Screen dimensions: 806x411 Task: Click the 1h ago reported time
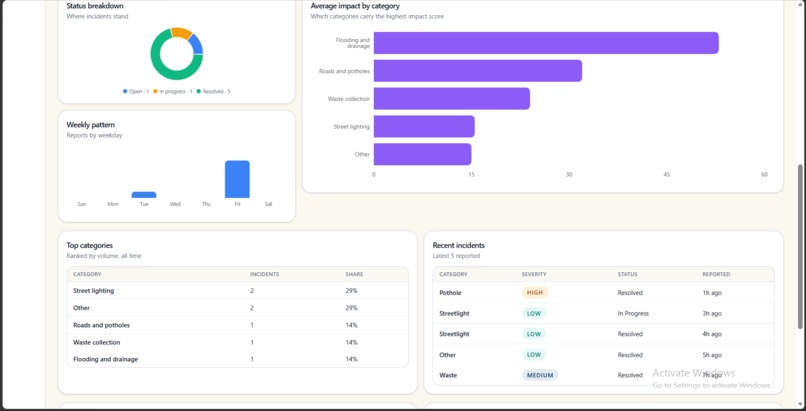click(x=712, y=293)
